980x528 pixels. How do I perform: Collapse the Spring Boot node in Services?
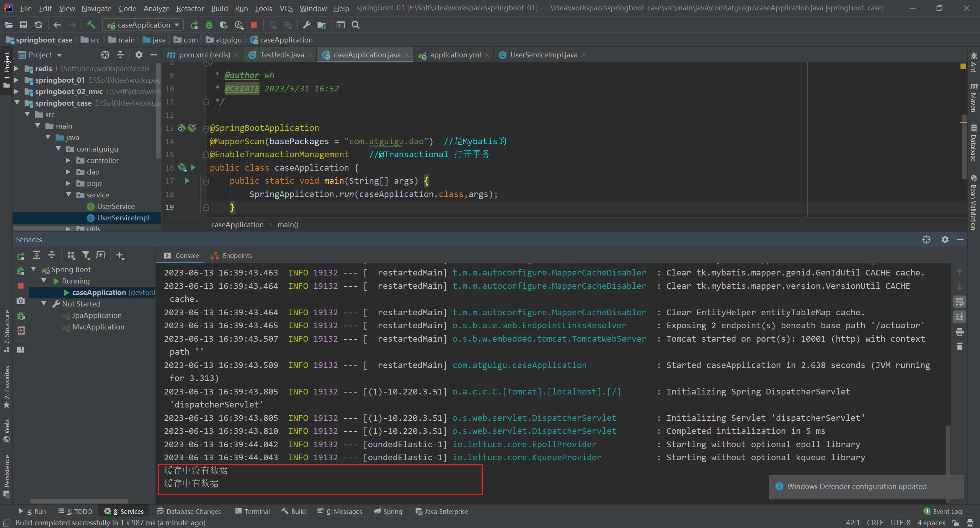point(34,269)
